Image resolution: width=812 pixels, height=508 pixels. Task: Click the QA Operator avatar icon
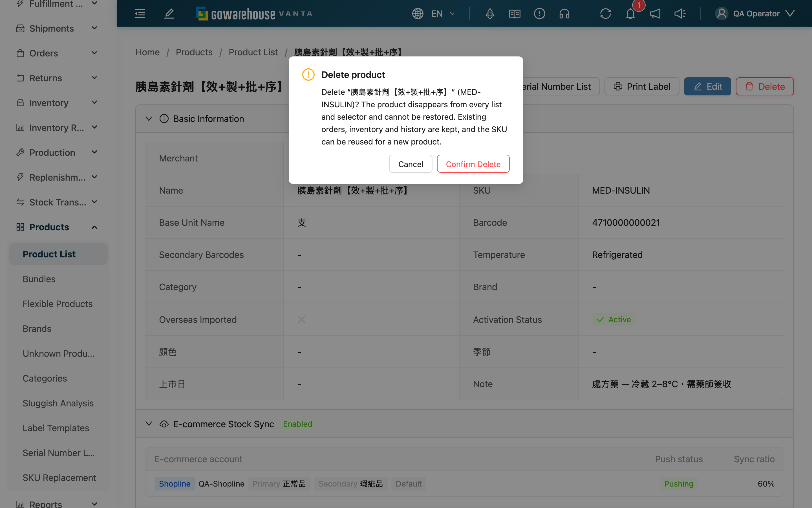[722, 14]
